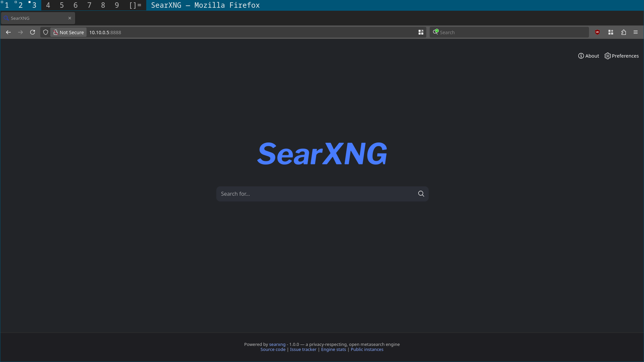The image size is (644, 362).
Task: Click the grid icon in address bar
Action: pos(421,32)
